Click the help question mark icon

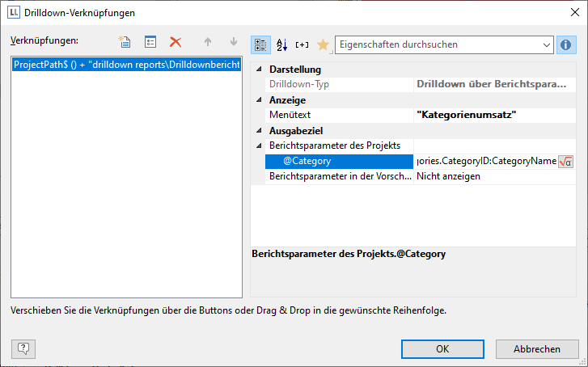tap(22, 348)
